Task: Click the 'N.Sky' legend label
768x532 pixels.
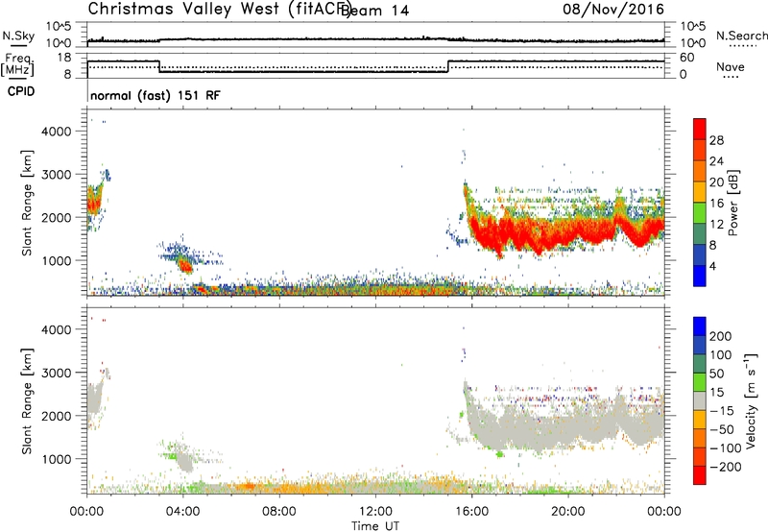Action: pyautogui.click(x=18, y=36)
